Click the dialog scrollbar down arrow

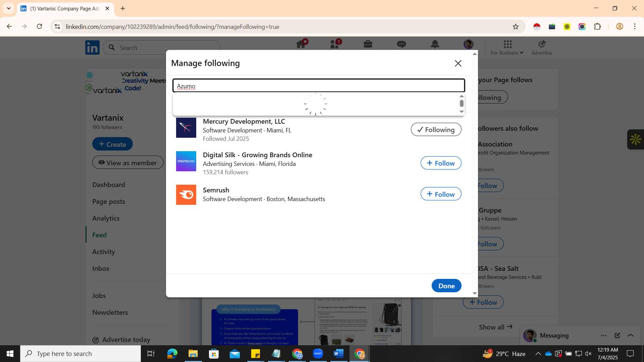point(475,293)
